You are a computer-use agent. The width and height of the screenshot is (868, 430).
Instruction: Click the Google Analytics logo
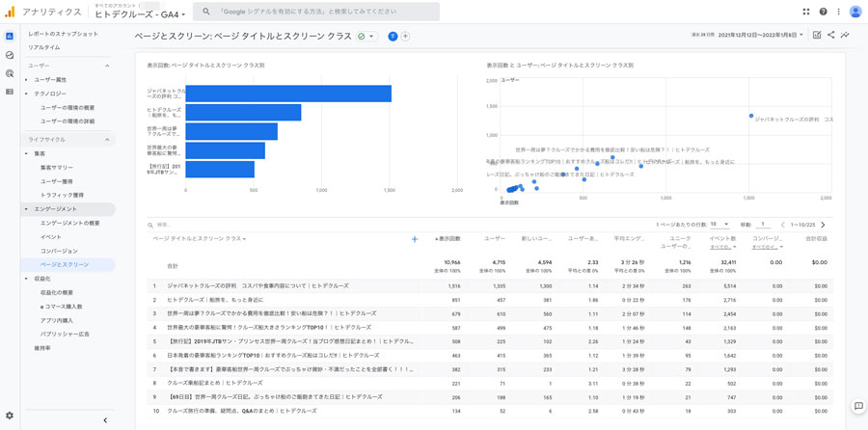click(10, 12)
